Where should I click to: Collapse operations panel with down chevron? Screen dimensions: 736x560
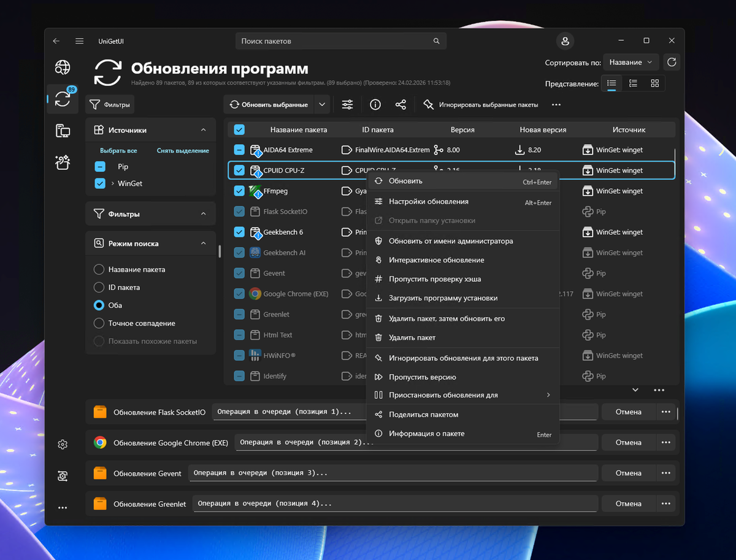(635, 390)
